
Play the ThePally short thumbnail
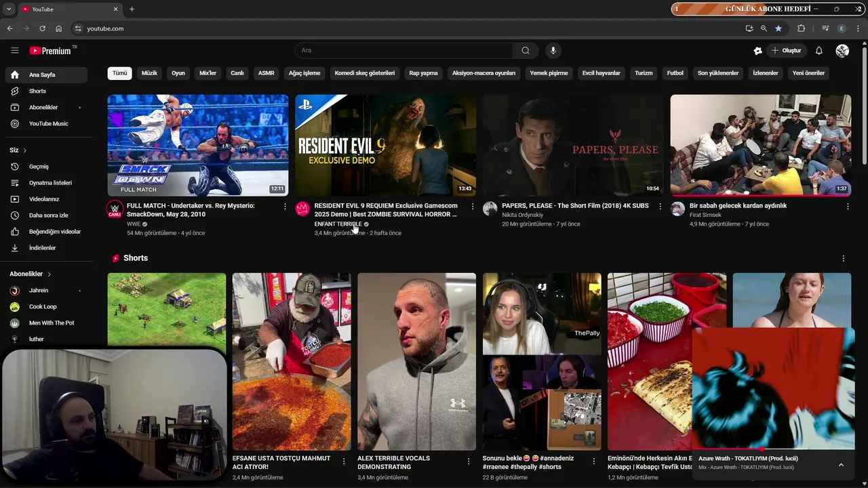pos(542,361)
